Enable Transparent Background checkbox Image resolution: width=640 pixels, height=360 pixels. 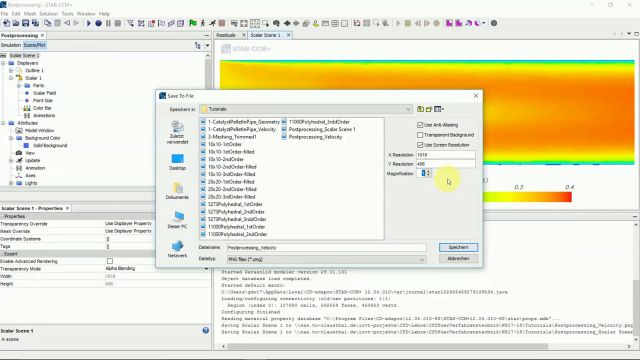pyautogui.click(x=420, y=135)
